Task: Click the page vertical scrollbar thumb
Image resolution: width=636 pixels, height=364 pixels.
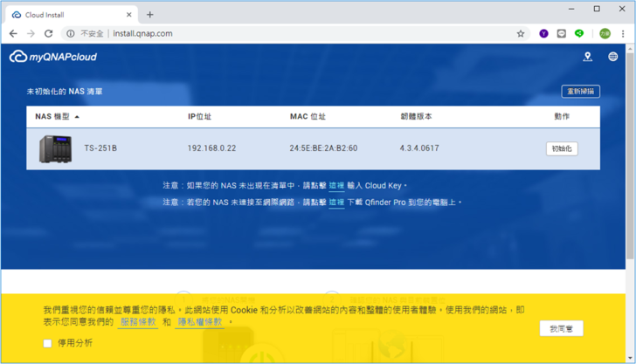Action: 630,156
